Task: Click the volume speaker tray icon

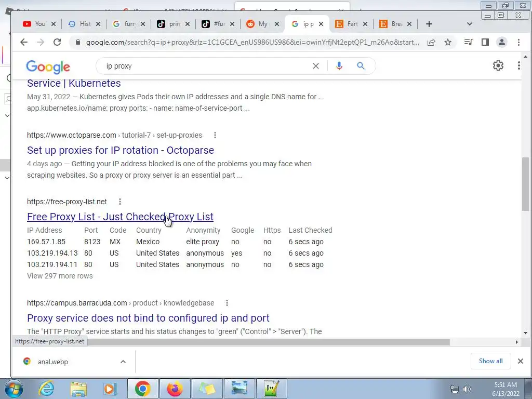Action: [x=467, y=389]
